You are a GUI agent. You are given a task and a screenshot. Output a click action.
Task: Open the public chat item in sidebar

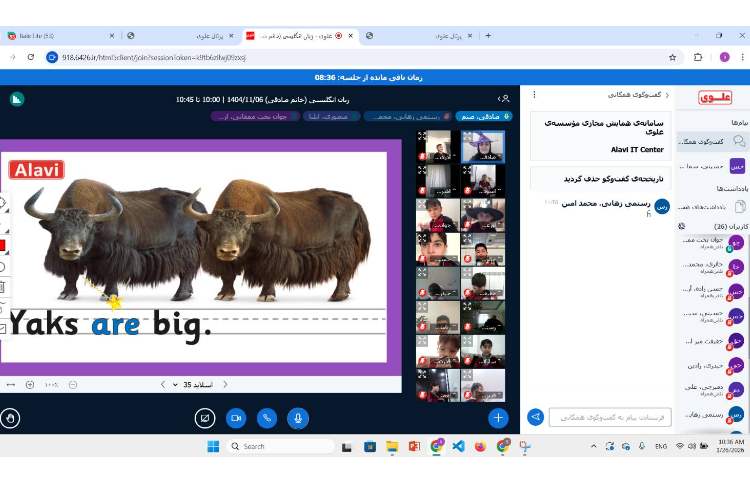tap(712, 142)
